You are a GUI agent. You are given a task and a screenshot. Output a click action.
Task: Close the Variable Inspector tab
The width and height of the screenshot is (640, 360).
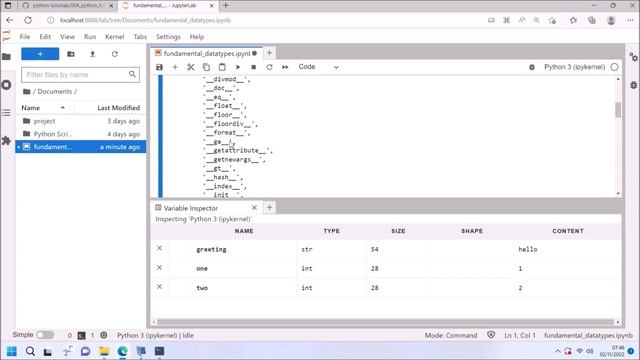coord(254,208)
